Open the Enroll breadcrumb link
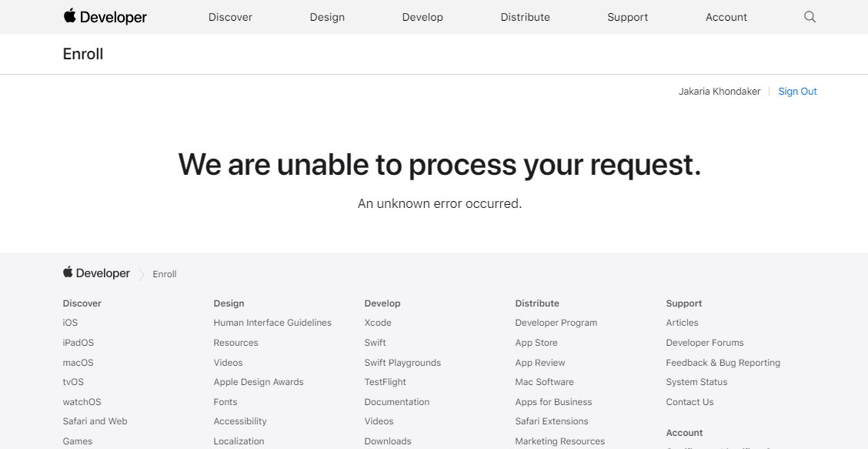Viewport: 868px width, 449px height. [164, 273]
